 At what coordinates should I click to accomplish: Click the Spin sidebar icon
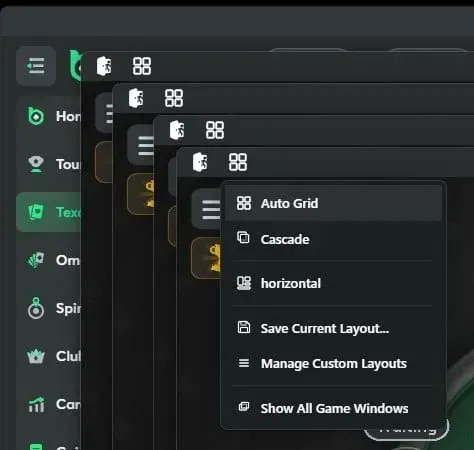coord(36,308)
